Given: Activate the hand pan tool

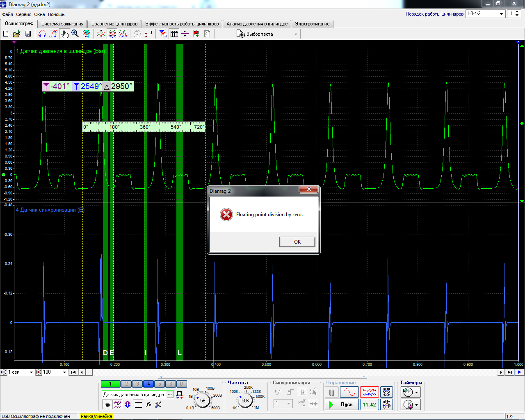Looking at the screenshot, I should pos(65,34).
